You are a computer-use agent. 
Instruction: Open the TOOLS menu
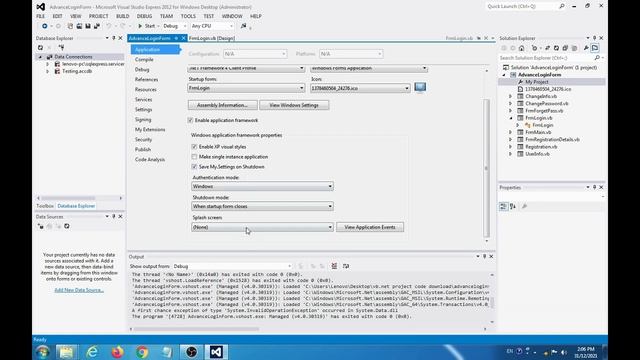click(x=188, y=16)
